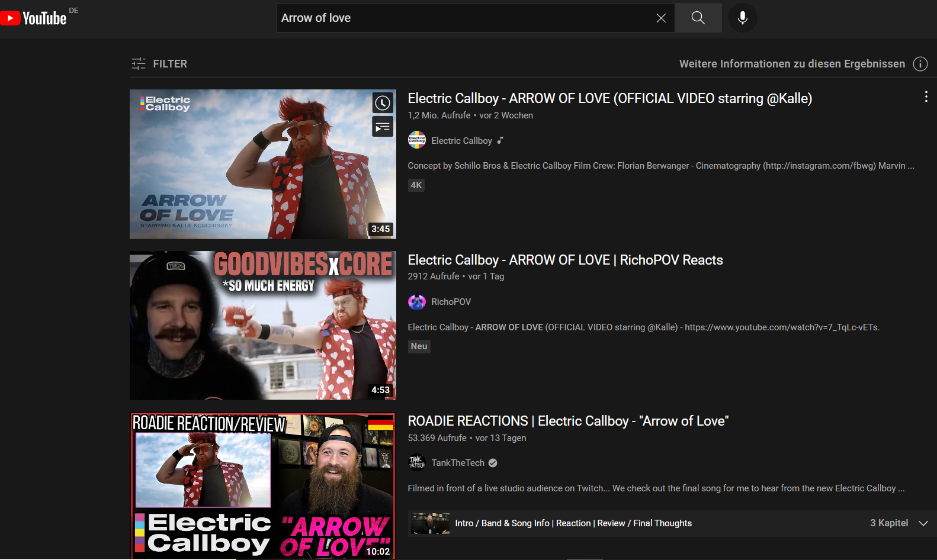Open Electric Callboy channel avatar
This screenshot has height=560, width=937.
pos(417,140)
